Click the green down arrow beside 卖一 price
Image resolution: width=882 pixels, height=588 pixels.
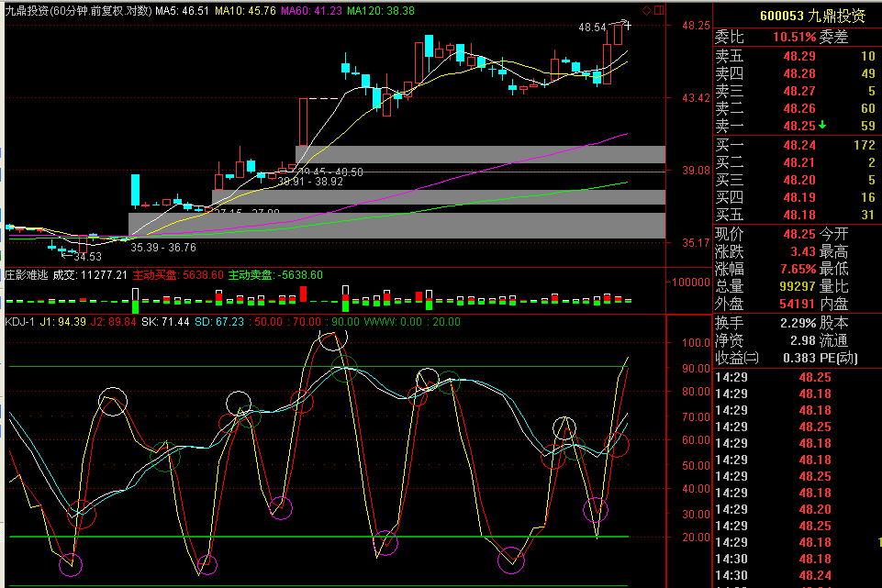pos(822,125)
